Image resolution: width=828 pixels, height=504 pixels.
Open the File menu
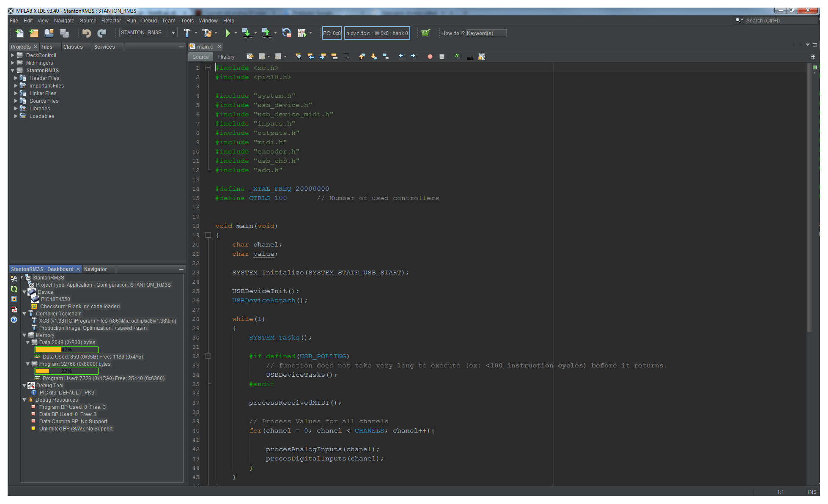14,21
